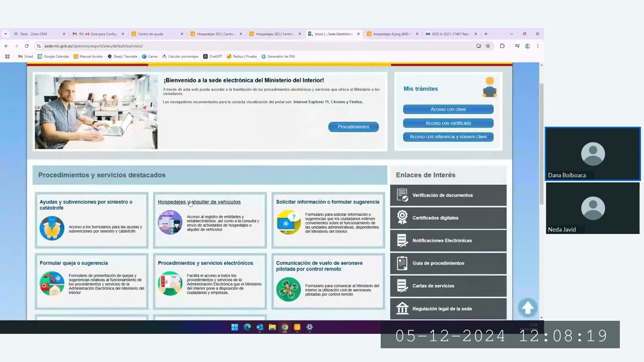The image size is (644, 362).
Task: Click the Enlaces de Interés heading
Action: (426, 175)
